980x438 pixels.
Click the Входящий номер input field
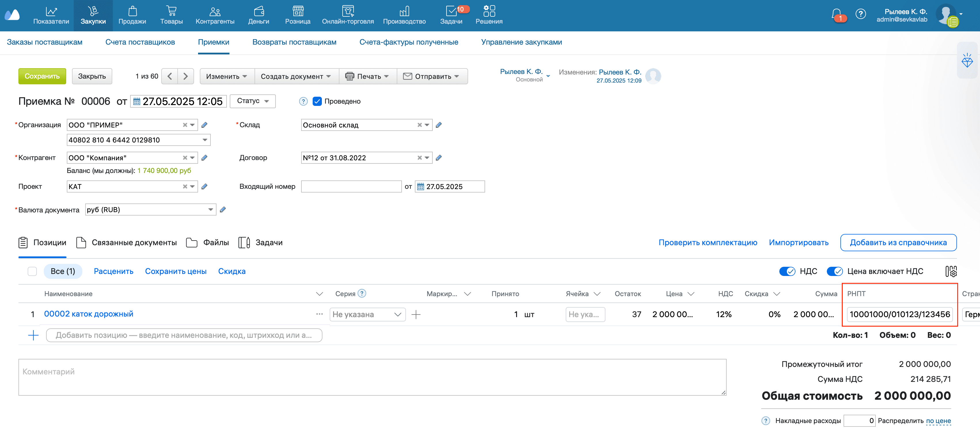(351, 187)
